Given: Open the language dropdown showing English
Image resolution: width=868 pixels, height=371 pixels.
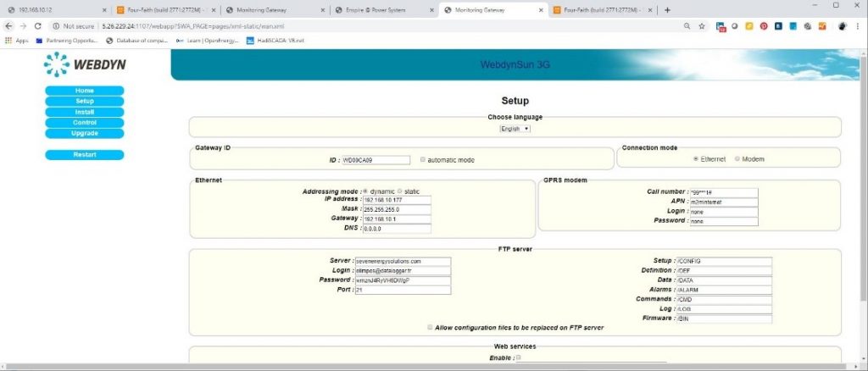Looking at the screenshot, I should point(515,129).
